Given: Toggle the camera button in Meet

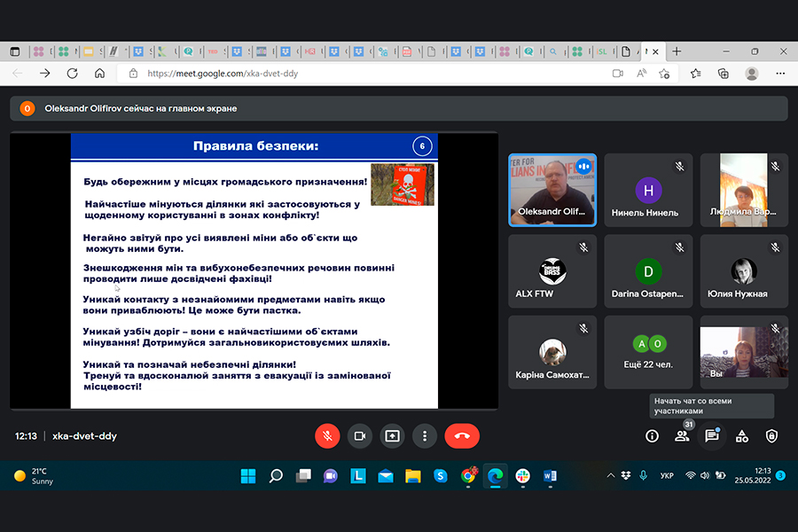Looking at the screenshot, I should tap(360, 436).
